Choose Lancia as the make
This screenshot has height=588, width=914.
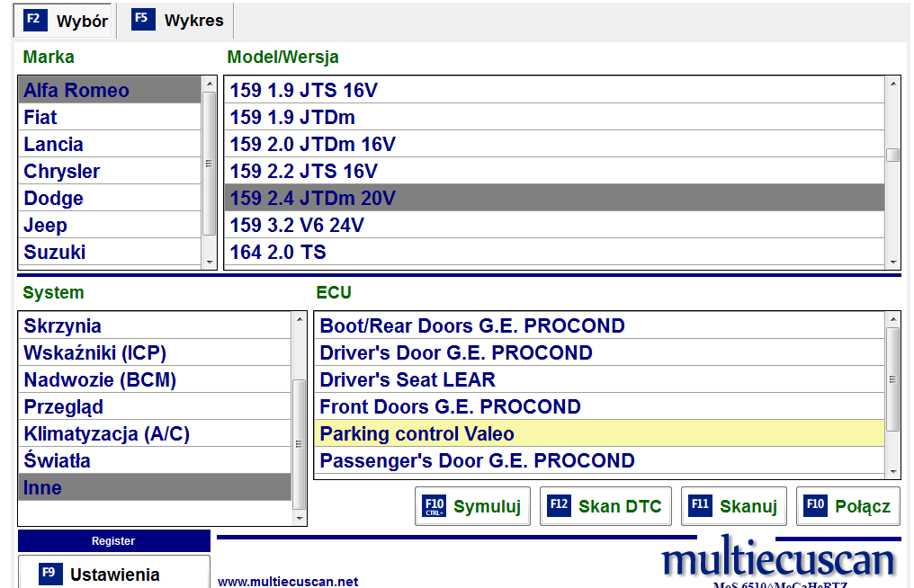point(110,144)
